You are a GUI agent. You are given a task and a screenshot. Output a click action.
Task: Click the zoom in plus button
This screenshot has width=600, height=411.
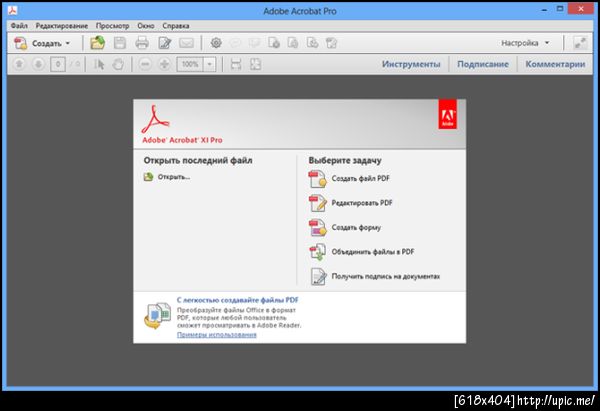(x=165, y=64)
